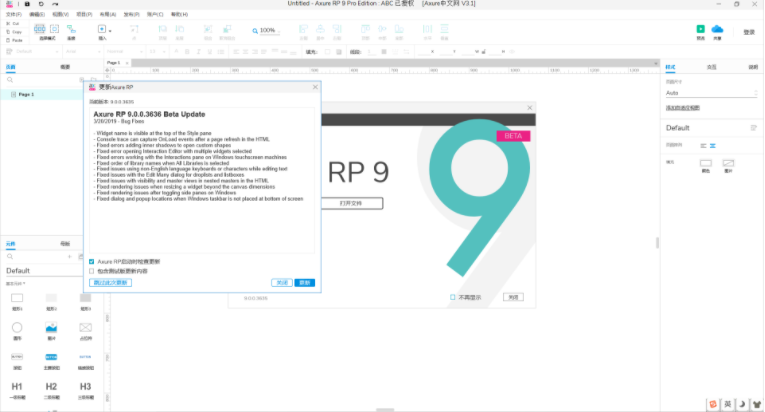
Task: Toggle the 不再显示 checkbox on welcome screen
Action: click(x=453, y=297)
